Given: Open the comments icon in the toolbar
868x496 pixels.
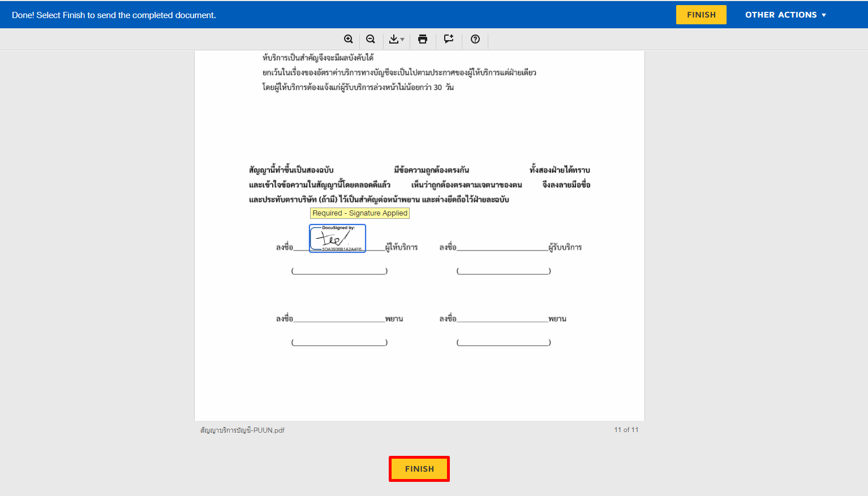Looking at the screenshot, I should pos(449,40).
